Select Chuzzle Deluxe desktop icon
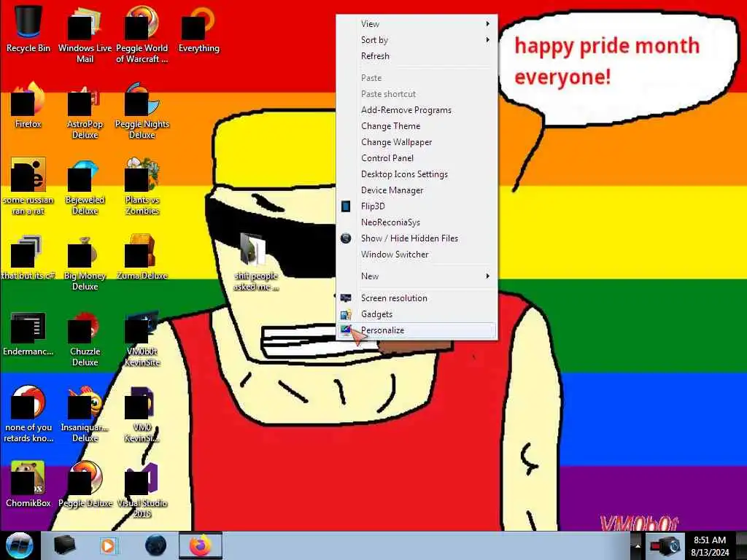This screenshot has width=747, height=560. point(85,338)
